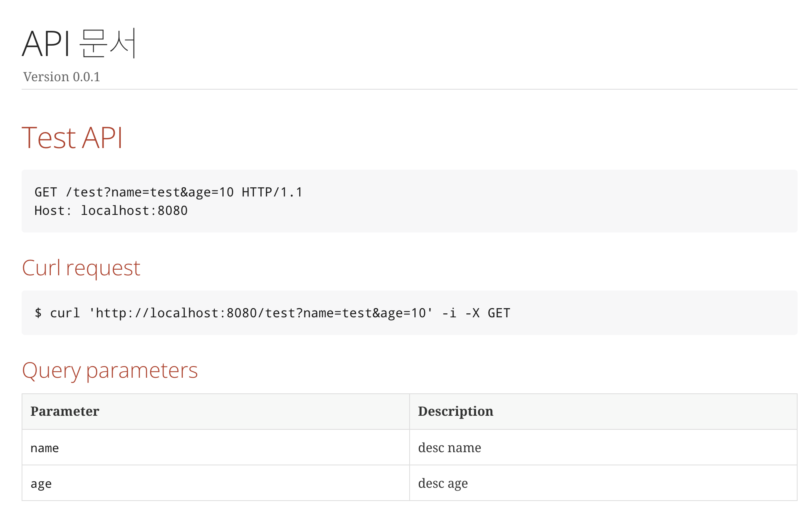This screenshot has width=812, height=529.
Task: Click the Parameter column header
Action: (65, 411)
